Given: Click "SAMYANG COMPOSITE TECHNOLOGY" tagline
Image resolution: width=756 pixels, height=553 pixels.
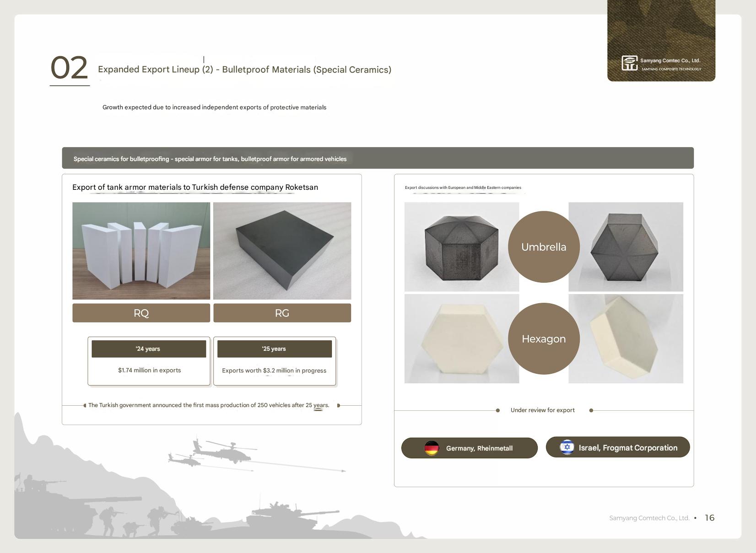Looking at the screenshot, I should [x=671, y=69].
